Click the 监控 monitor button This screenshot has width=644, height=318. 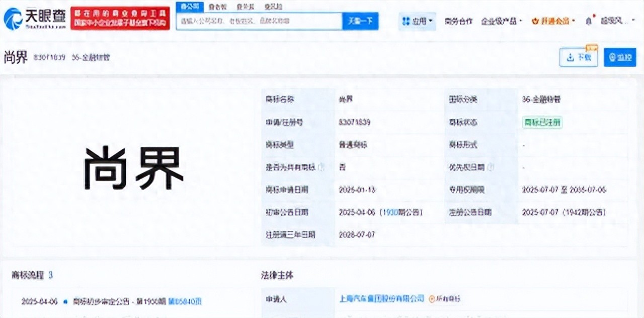pos(620,57)
